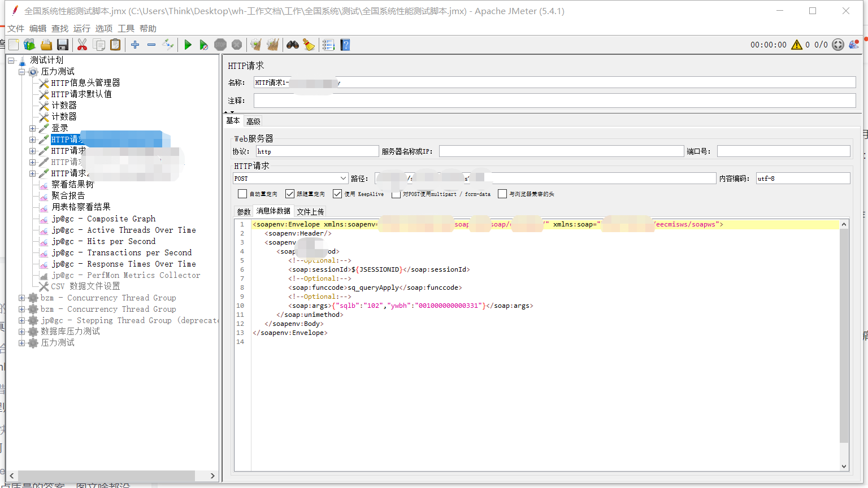Select HTTP信息头管理器 in the tree

tap(85, 83)
